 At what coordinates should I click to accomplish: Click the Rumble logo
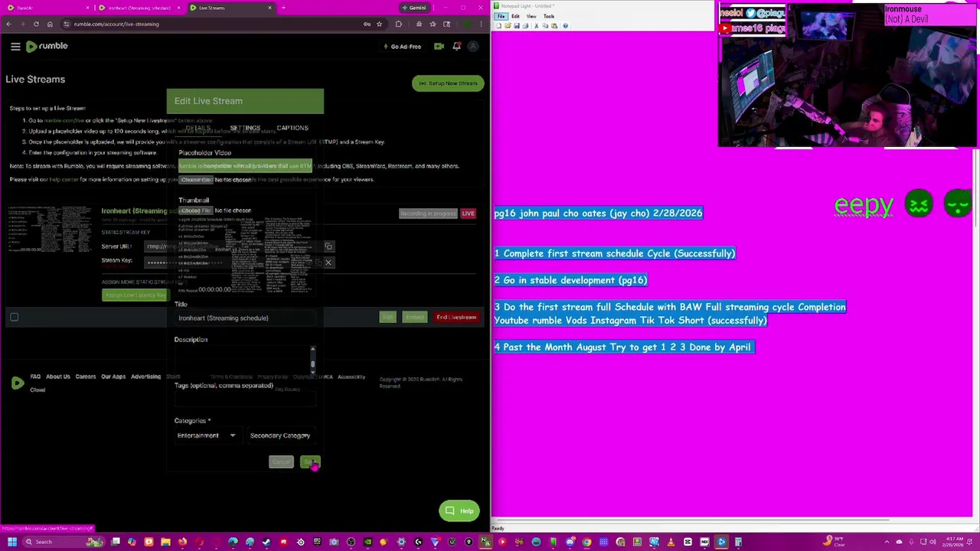[47, 47]
